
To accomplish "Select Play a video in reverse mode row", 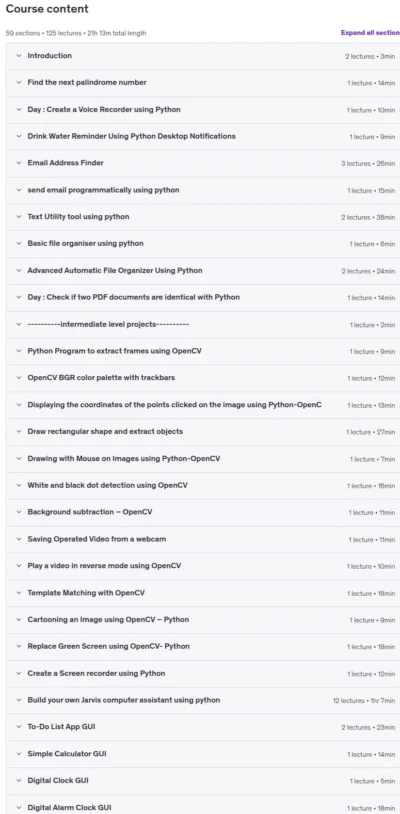I will 203,566.
